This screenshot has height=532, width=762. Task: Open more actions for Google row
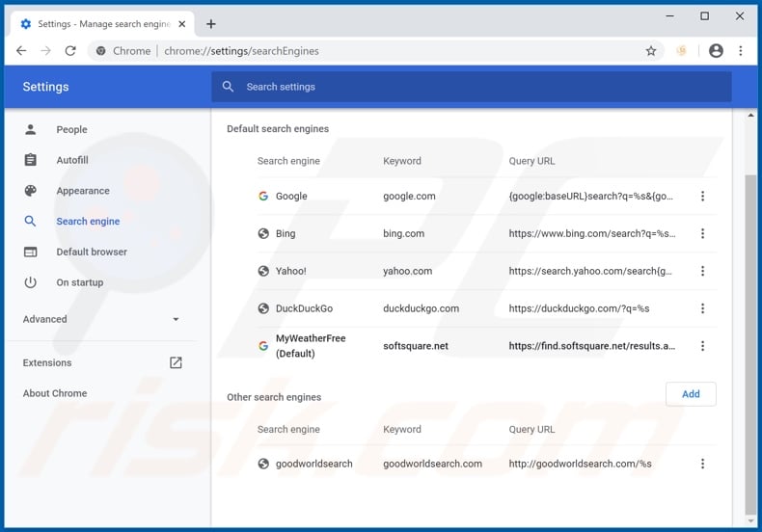coord(702,196)
